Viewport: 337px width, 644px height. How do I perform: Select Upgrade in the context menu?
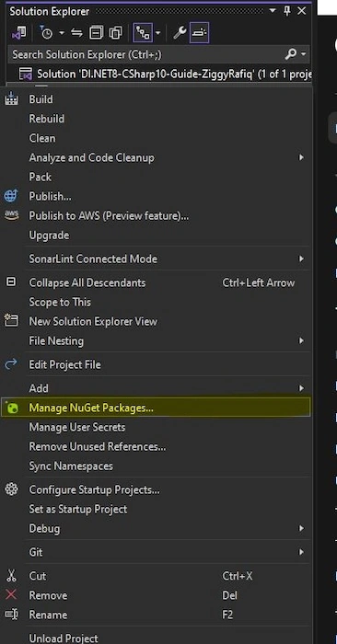49,236
